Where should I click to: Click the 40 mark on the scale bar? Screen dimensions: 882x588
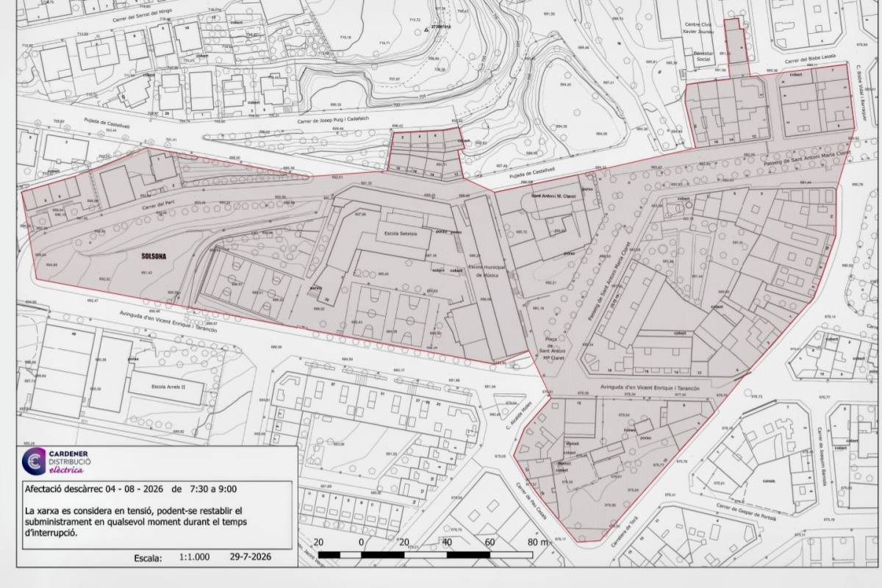(447, 542)
